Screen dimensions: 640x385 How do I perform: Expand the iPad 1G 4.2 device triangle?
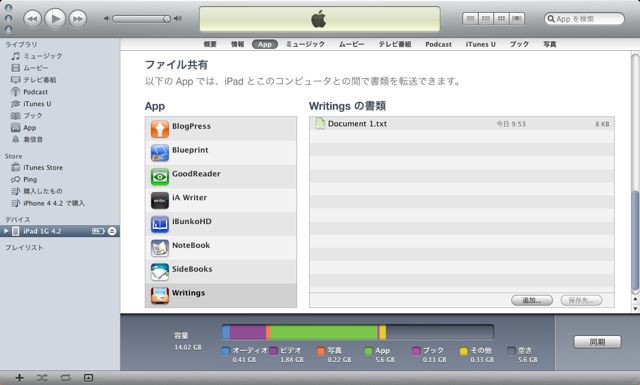click(x=6, y=231)
